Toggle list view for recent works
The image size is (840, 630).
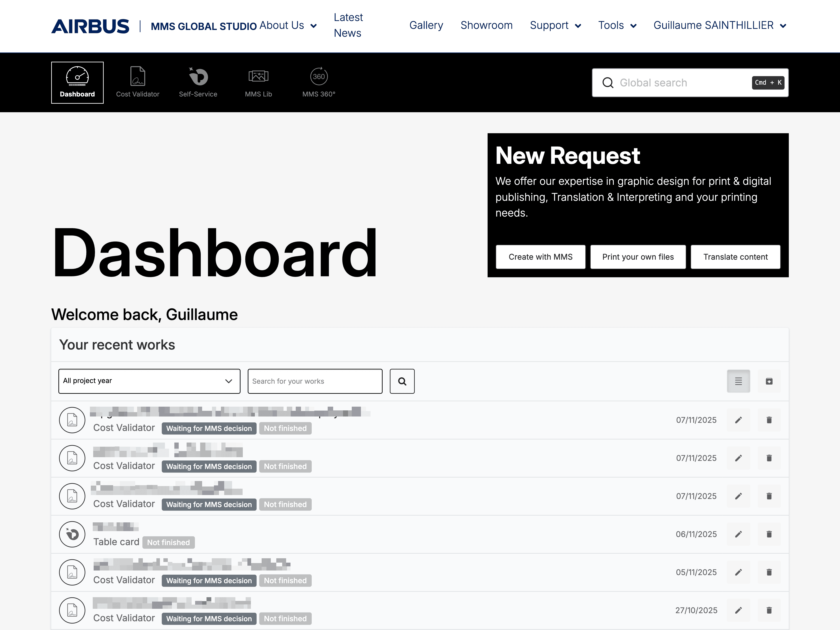coord(738,381)
